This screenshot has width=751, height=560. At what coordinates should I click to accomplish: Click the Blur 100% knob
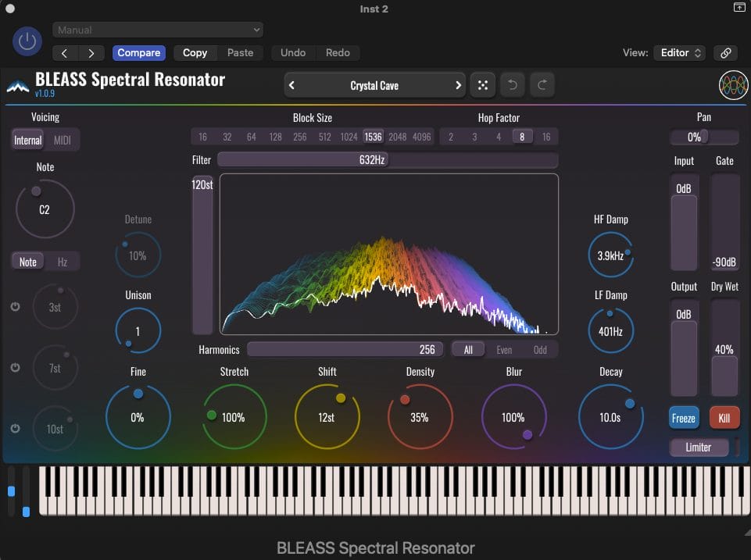513,417
